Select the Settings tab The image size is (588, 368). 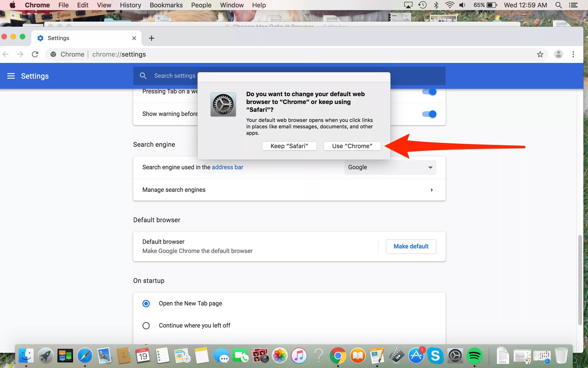coord(86,38)
